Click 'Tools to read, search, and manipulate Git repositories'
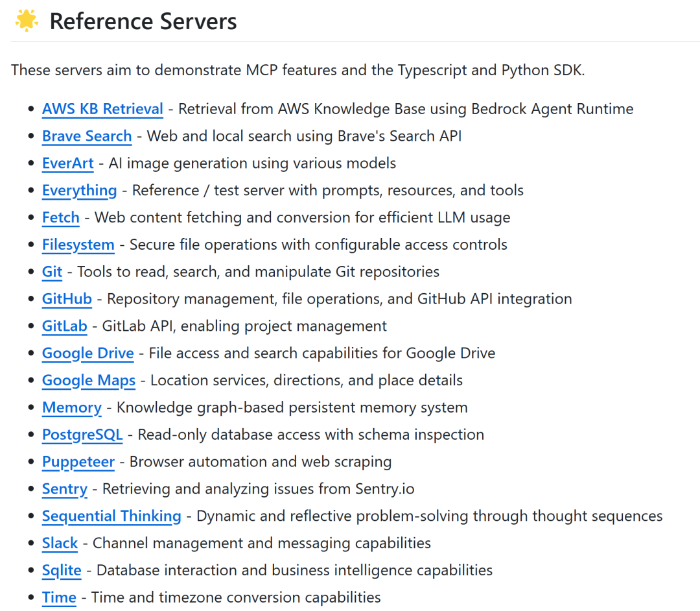Screen dimensions: 700x611 coord(258,272)
